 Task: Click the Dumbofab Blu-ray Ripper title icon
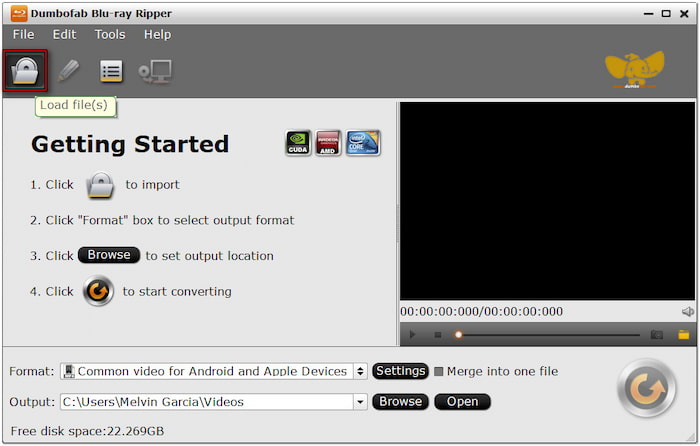tap(19, 13)
